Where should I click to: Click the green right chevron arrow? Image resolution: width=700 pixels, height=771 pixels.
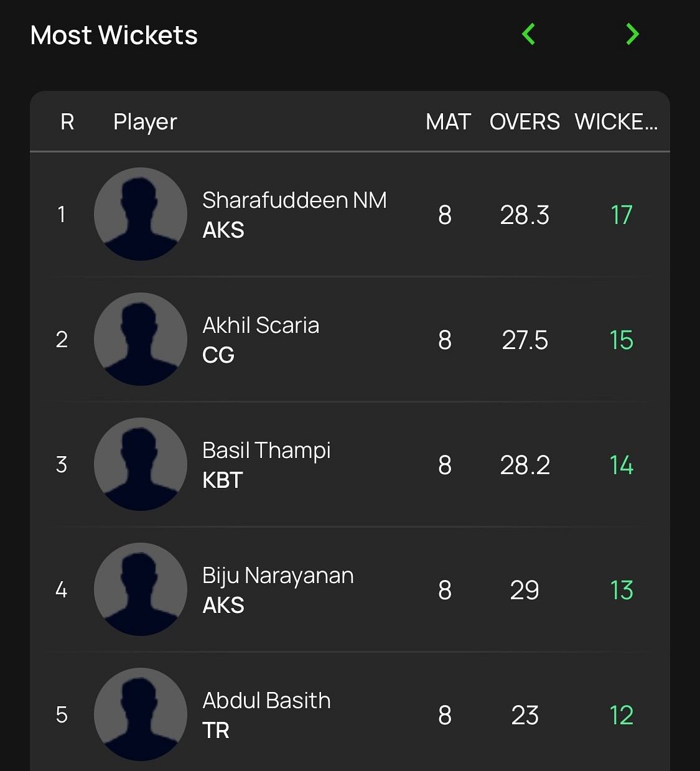[x=632, y=34]
